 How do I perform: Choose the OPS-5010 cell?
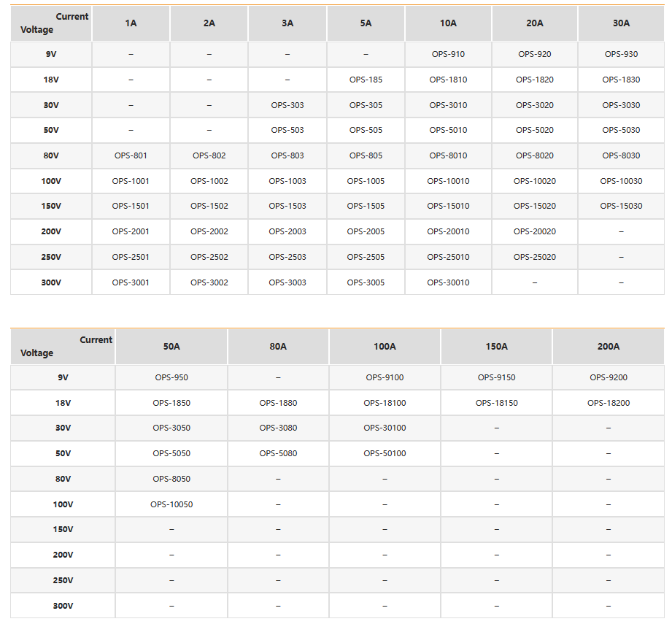(x=448, y=130)
